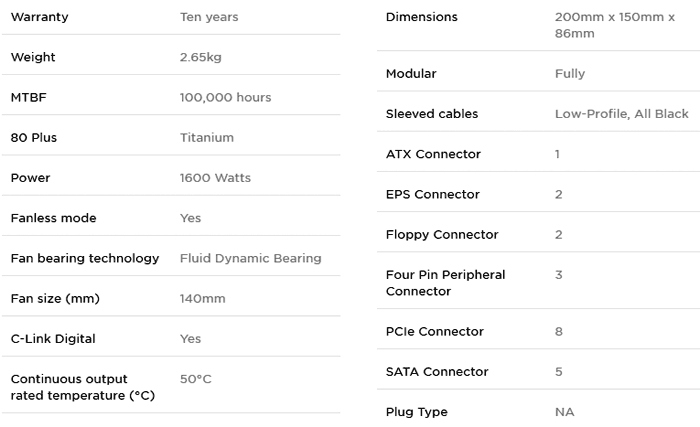This screenshot has height=427, width=700.
Task: Click the Fanless mode label
Action: (x=53, y=218)
